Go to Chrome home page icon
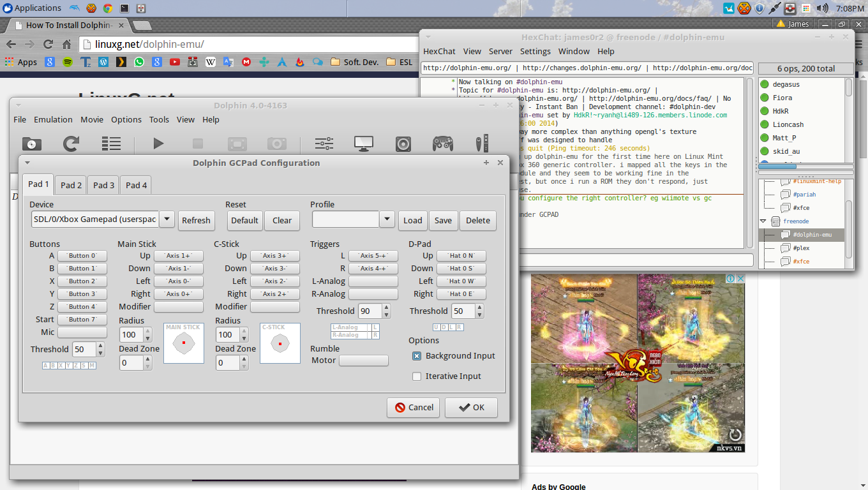868x490 pixels. (x=66, y=45)
